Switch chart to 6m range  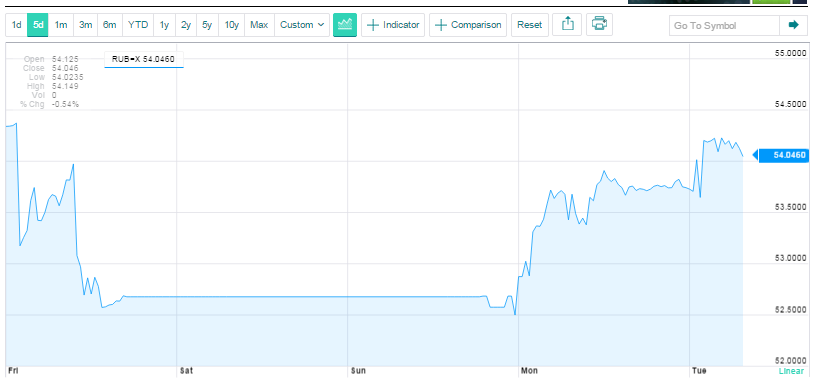click(x=110, y=25)
